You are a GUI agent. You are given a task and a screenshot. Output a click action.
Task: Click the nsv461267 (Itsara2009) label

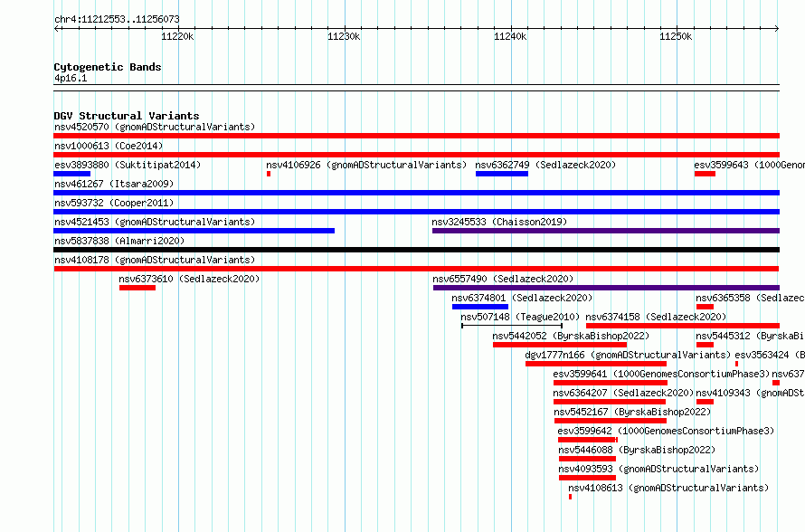114,184
